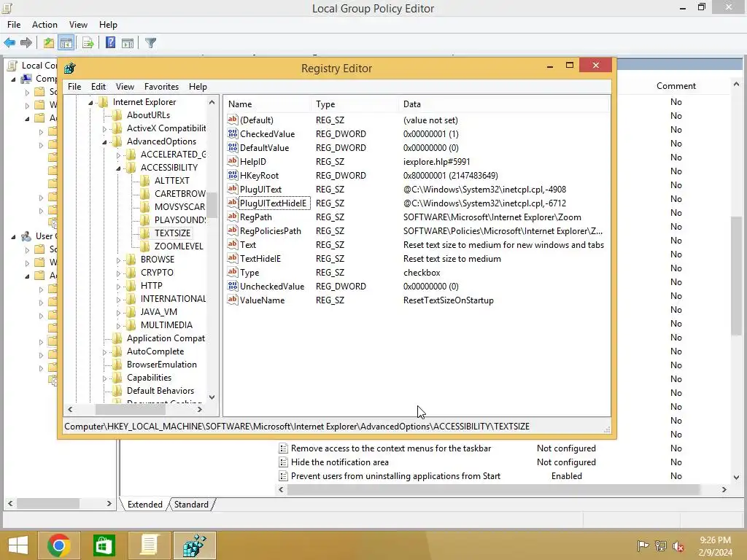Open the Windows Store taskbar icon
Image resolution: width=747 pixels, height=560 pixels.
tap(104, 545)
